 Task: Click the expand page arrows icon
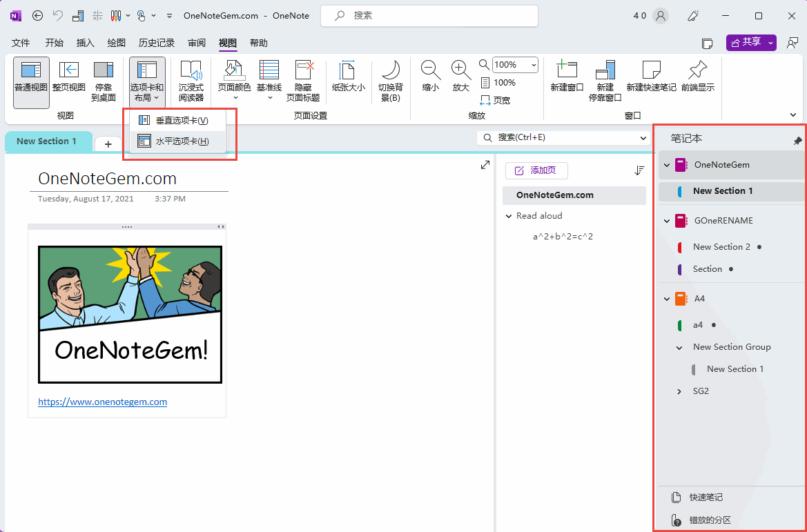485,165
